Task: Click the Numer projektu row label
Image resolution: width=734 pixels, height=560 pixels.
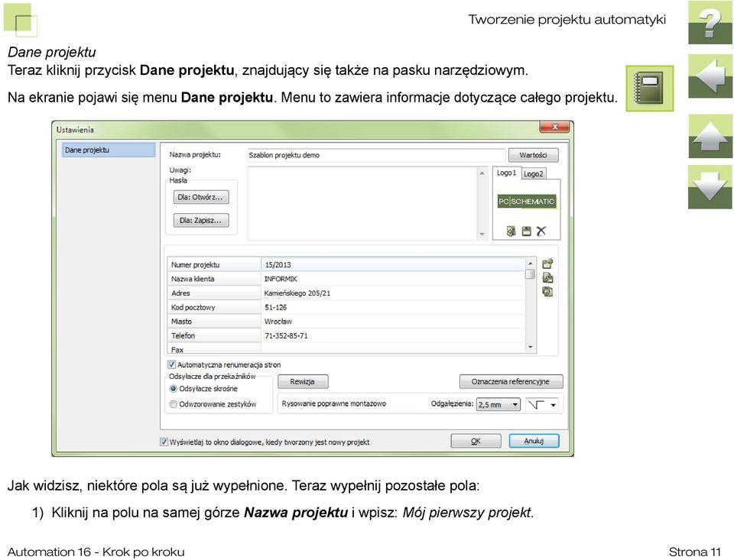Action: [x=214, y=265]
